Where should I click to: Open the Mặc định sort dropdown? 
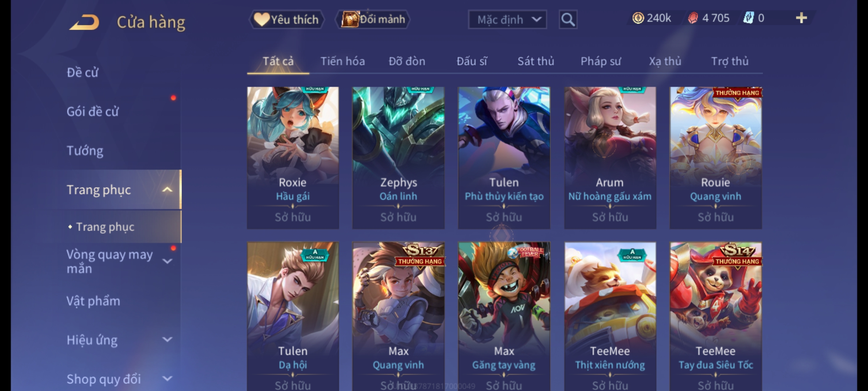(x=507, y=20)
